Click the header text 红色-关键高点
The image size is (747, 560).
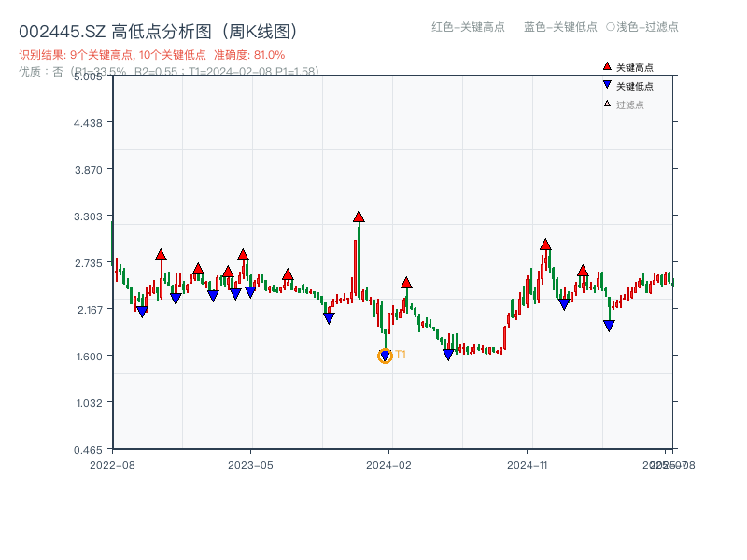468,27
